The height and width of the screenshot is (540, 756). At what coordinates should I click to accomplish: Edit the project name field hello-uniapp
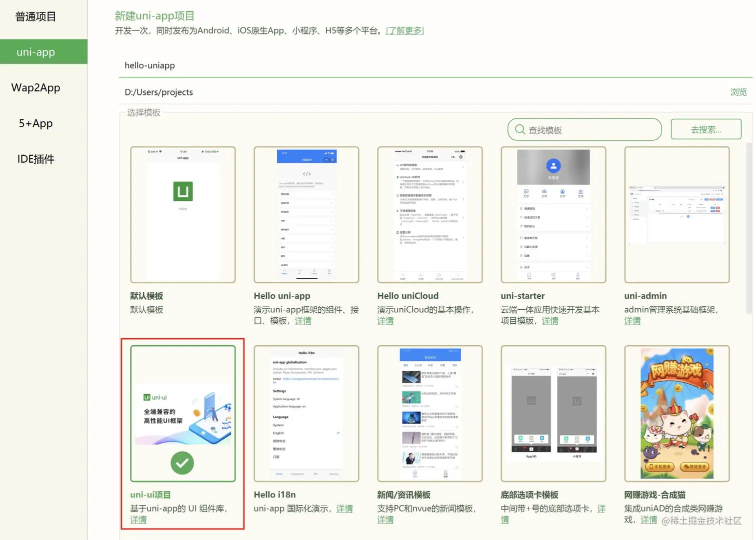point(435,65)
